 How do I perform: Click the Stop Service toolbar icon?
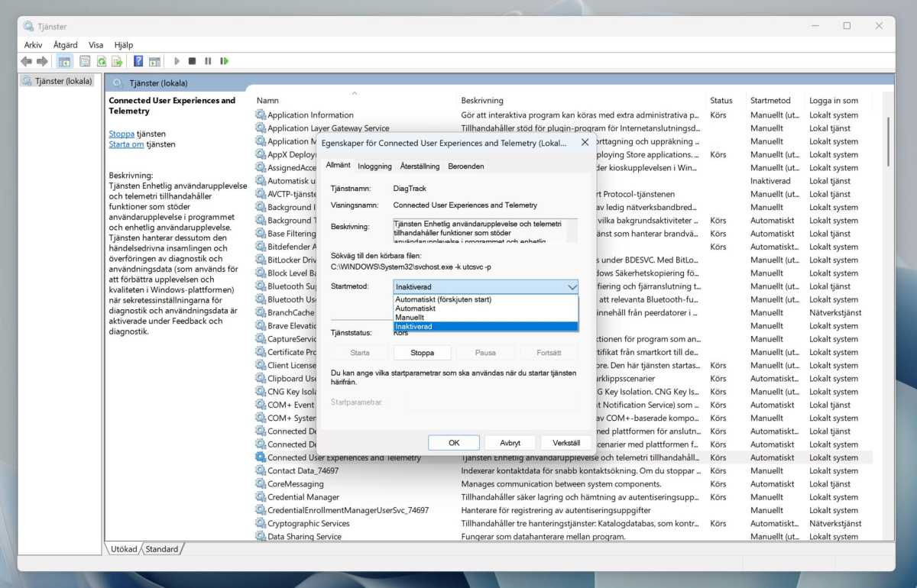click(193, 61)
